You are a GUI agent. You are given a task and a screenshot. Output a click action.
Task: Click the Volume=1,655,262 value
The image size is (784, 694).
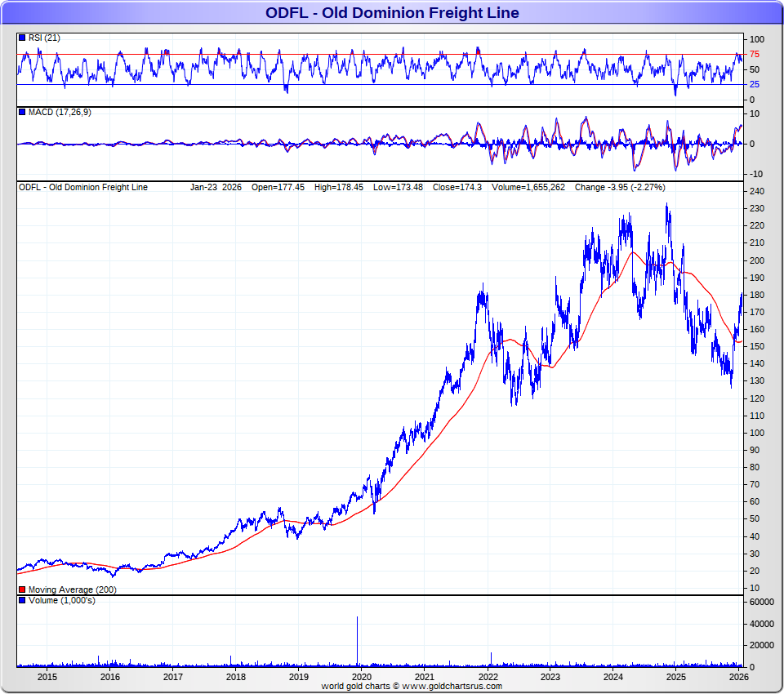tap(528, 187)
